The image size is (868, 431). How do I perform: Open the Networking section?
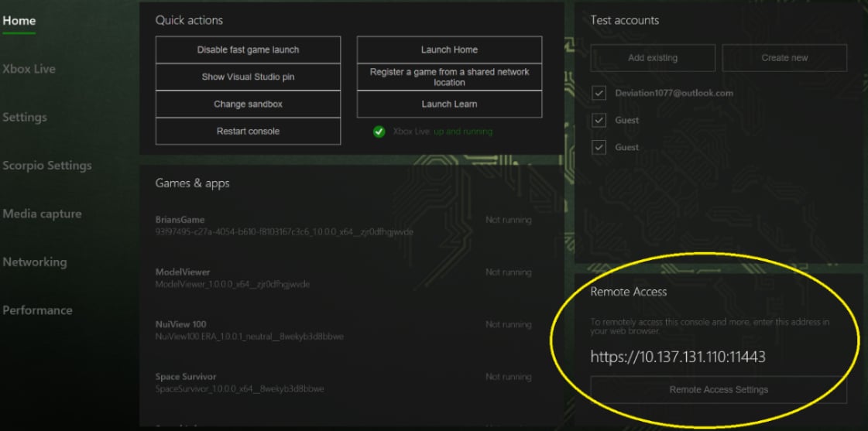[x=34, y=262]
